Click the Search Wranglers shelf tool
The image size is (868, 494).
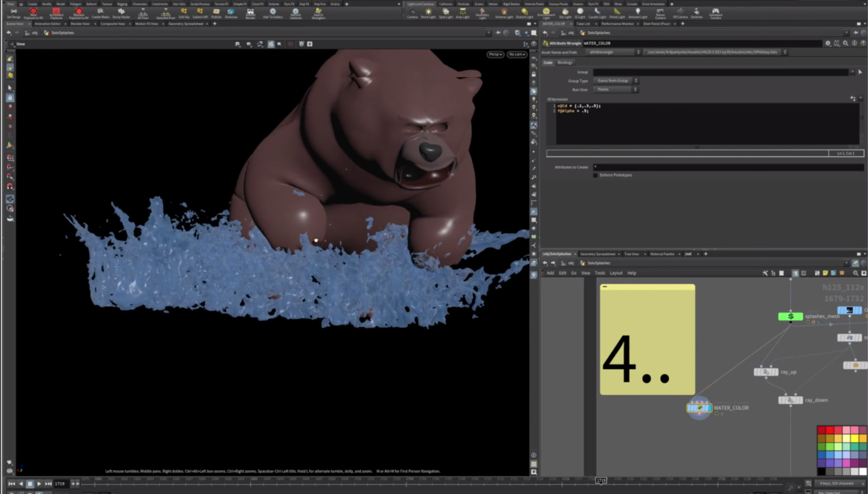tap(318, 14)
